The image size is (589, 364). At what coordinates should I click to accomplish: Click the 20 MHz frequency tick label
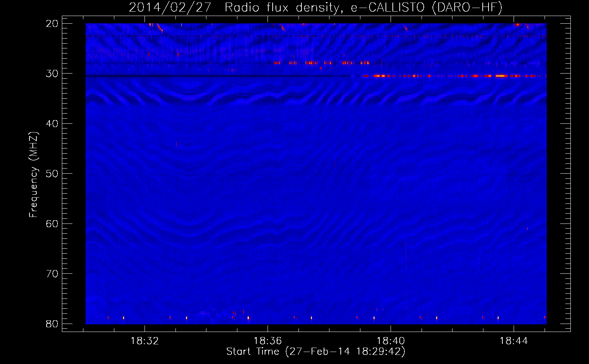(x=52, y=24)
